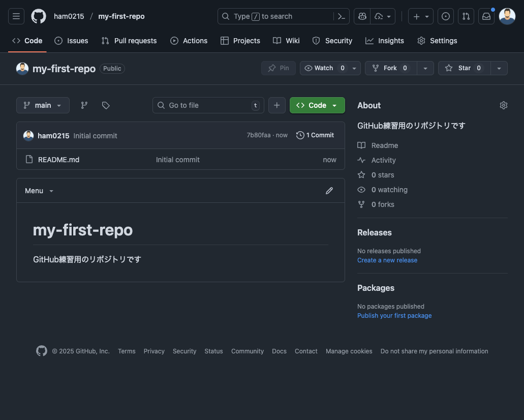Screen dimensions: 524x420
Task: Open the Settings tab
Action: point(437,41)
